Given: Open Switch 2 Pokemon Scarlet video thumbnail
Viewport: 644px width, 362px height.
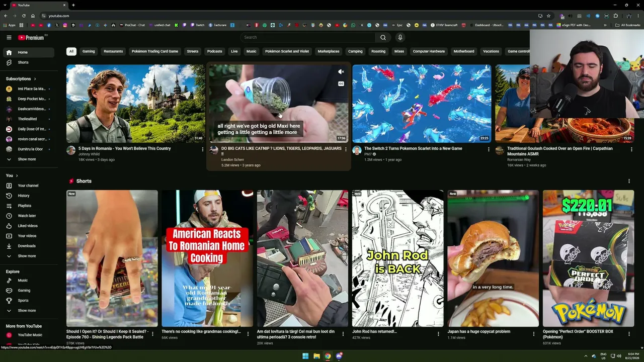Looking at the screenshot, I should click(422, 104).
